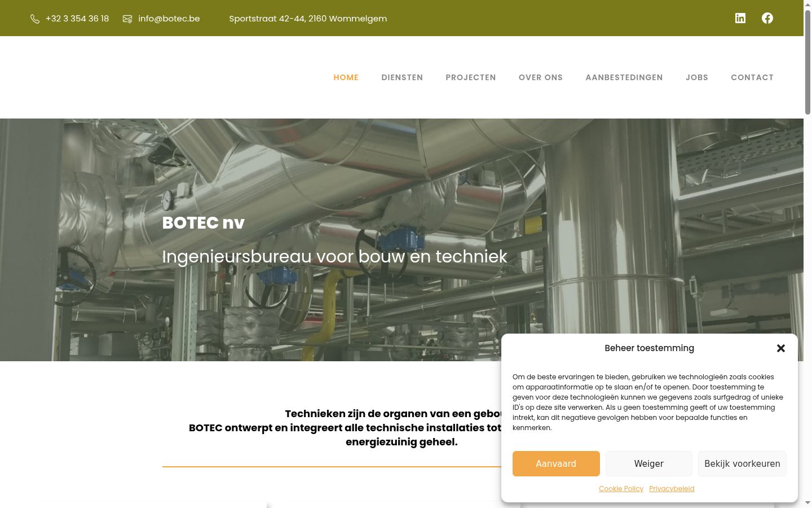The image size is (812, 508).
Task: Decline cookies with Weiger button
Action: 649,463
